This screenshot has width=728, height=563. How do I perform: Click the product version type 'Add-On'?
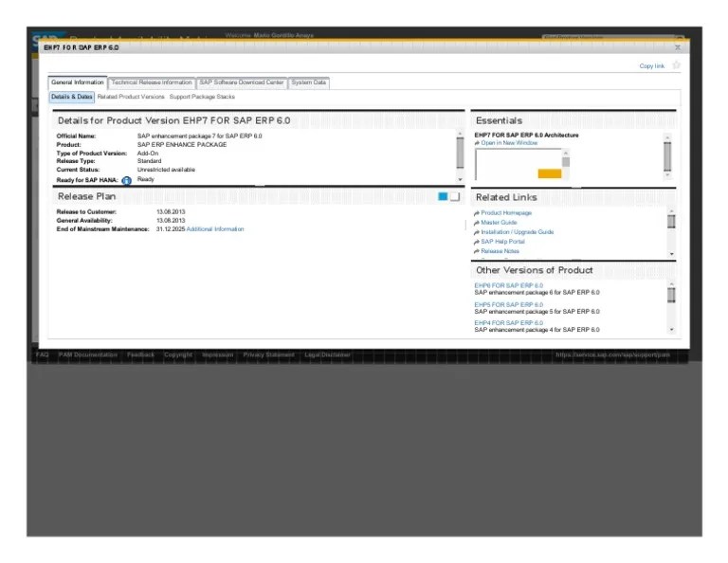(148, 154)
